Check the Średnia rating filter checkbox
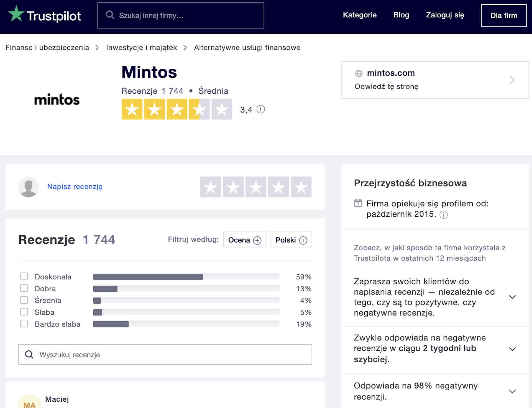This screenshot has width=532, height=408. 24,300
